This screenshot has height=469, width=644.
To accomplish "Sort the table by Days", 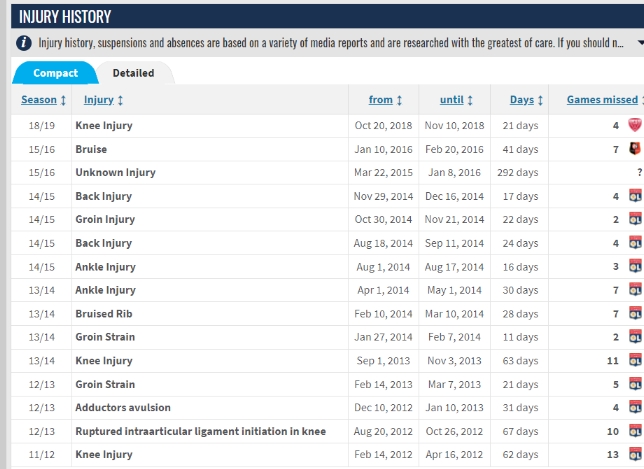I will 526,100.
